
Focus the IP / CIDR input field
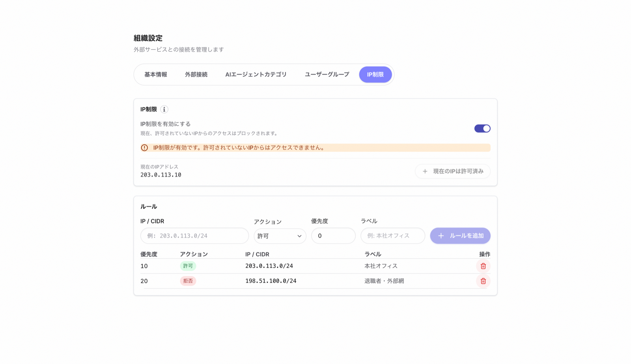[194, 236]
